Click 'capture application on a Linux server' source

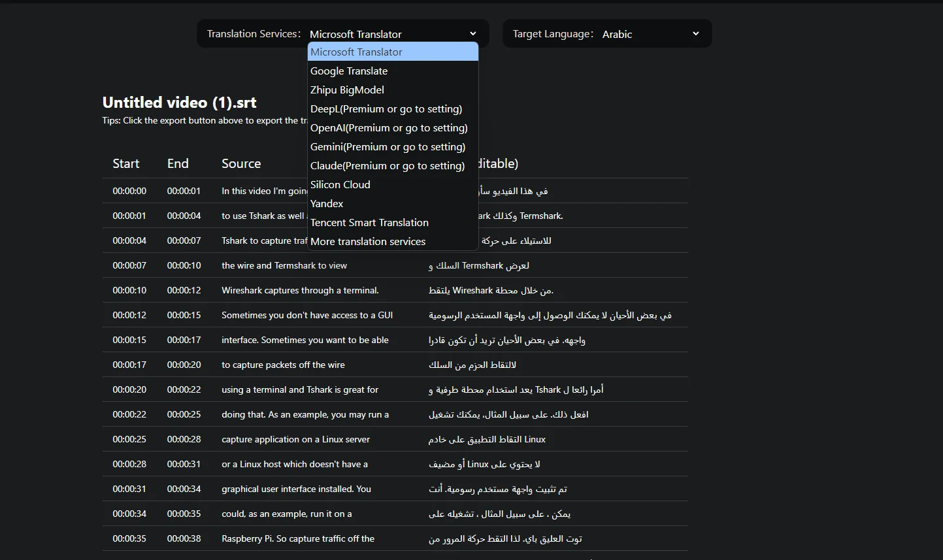tap(295, 439)
